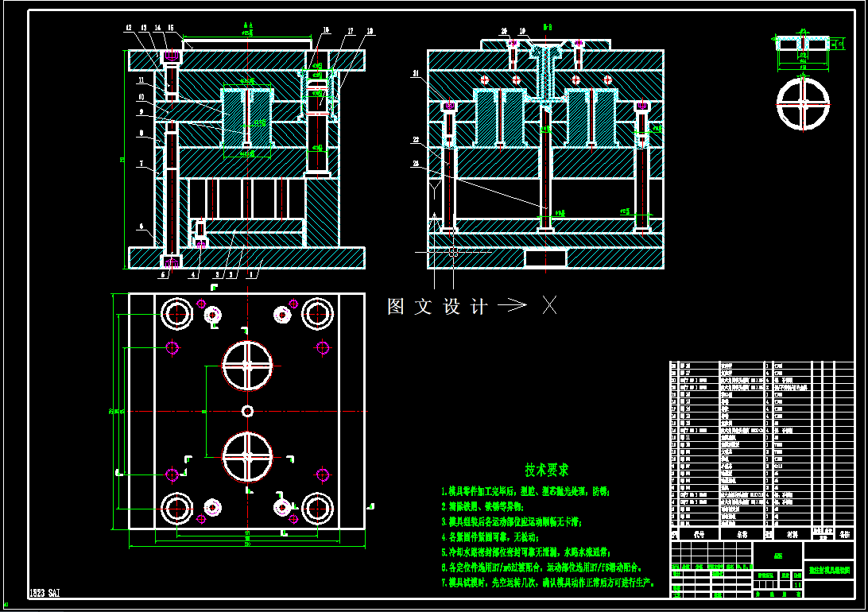Click balloon number 11 on the left section view
Screen dimensions: 868x612
[x=141, y=79]
